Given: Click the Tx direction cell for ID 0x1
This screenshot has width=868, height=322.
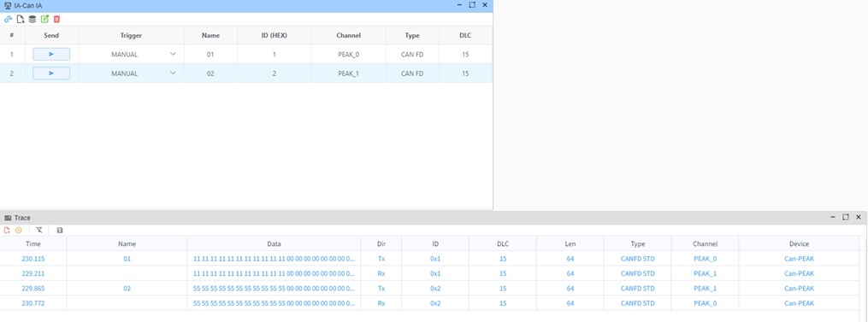Looking at the screenshot, I should [x=381, y=259].
